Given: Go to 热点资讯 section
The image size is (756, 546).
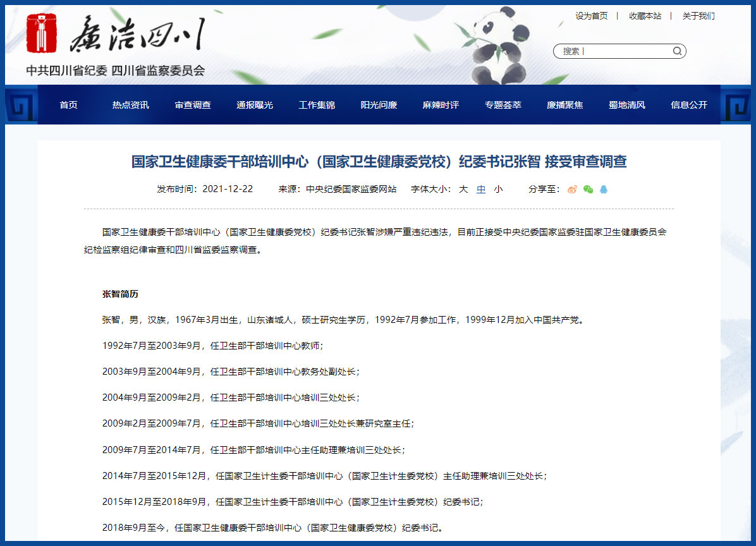Looking at the screenshot, I should [x=131, y=105].
